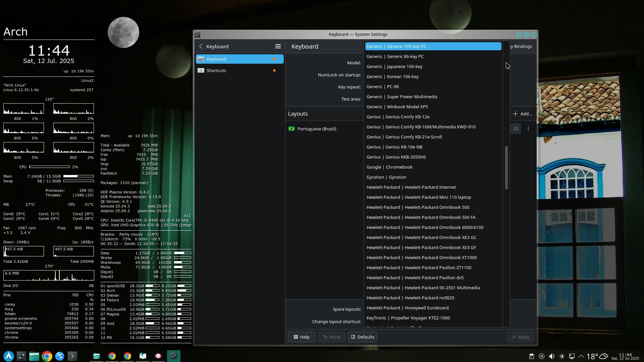Select the Keyboard module in the sidebar
644x362 pixels.
pyautogui.click(x=240, y=59)
